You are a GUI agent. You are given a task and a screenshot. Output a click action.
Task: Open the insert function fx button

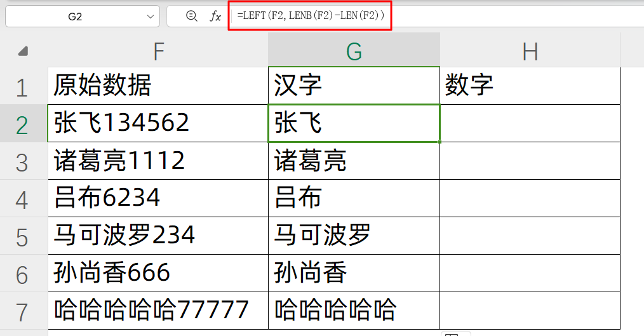click(x=215, y=16)
